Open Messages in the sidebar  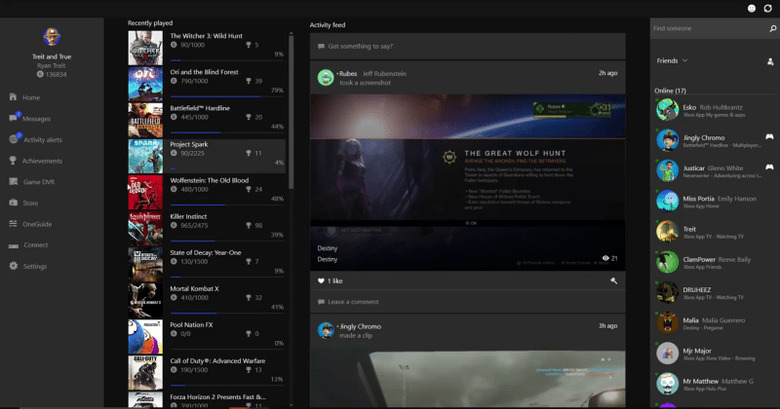click(30, 118)
